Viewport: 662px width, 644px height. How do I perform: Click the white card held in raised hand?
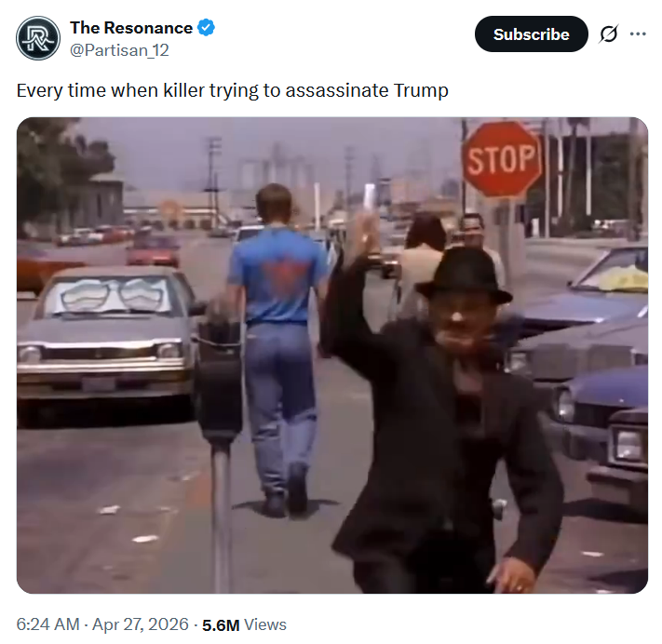click(x=370, y=198)
